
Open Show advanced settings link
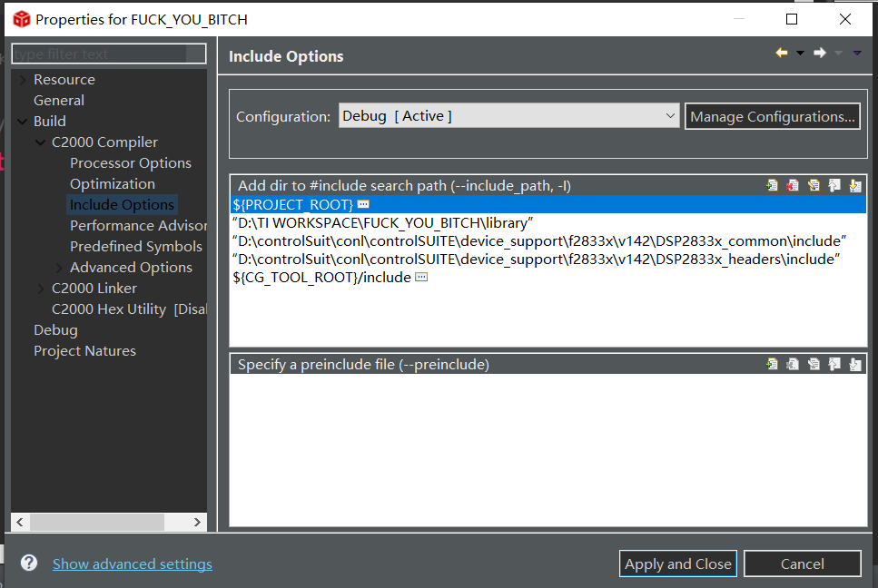pos(133,563)
